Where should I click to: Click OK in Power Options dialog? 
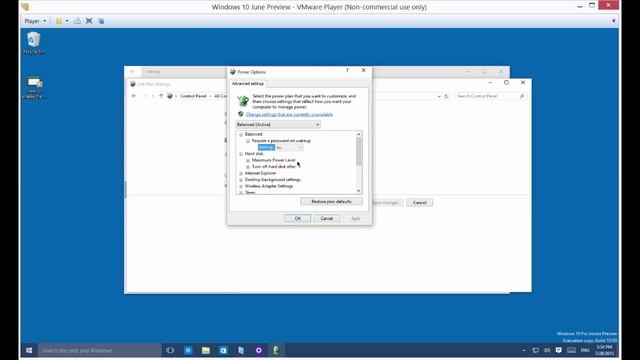point(298,218)
